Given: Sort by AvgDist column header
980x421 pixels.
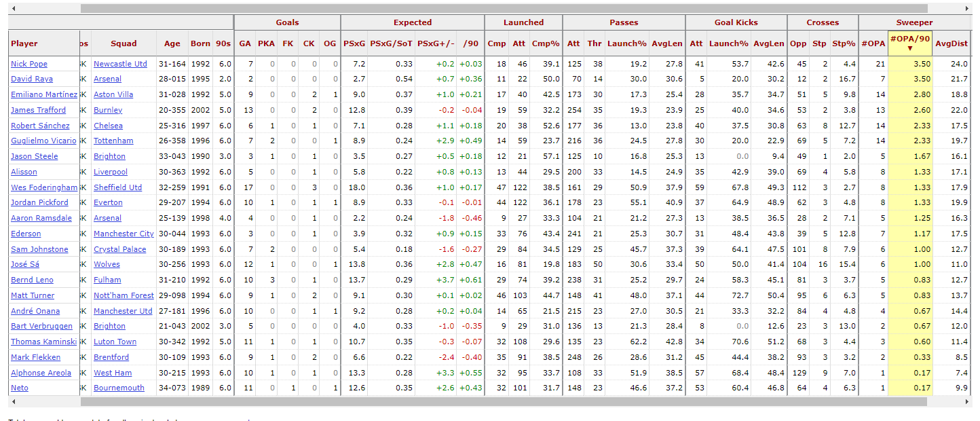Looking at the screenshot, I should click(951, 44).
